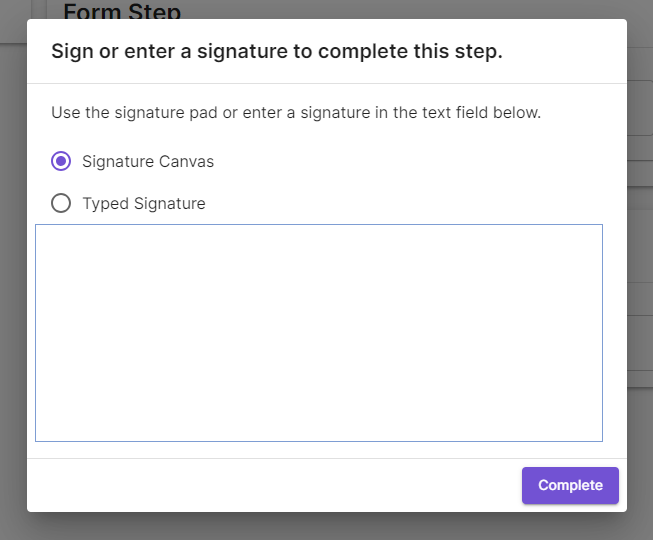Switch to typed signature entry mode
Viewport: 653px width, 540px height.
61,204
